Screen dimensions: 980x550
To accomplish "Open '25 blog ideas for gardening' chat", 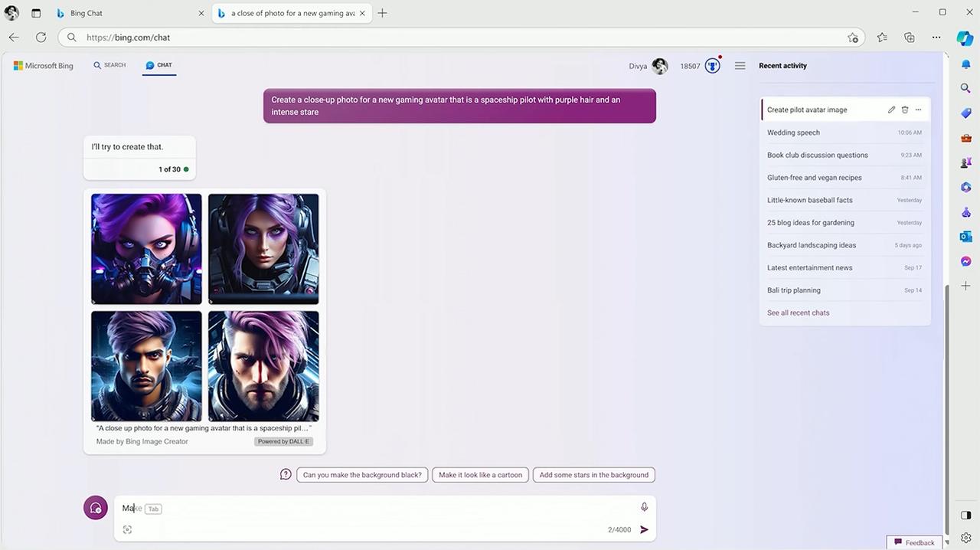I will point(844,223).
